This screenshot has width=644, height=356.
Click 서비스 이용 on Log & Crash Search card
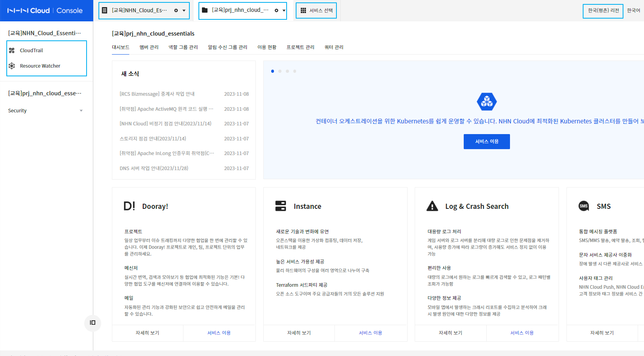[522, 333]
